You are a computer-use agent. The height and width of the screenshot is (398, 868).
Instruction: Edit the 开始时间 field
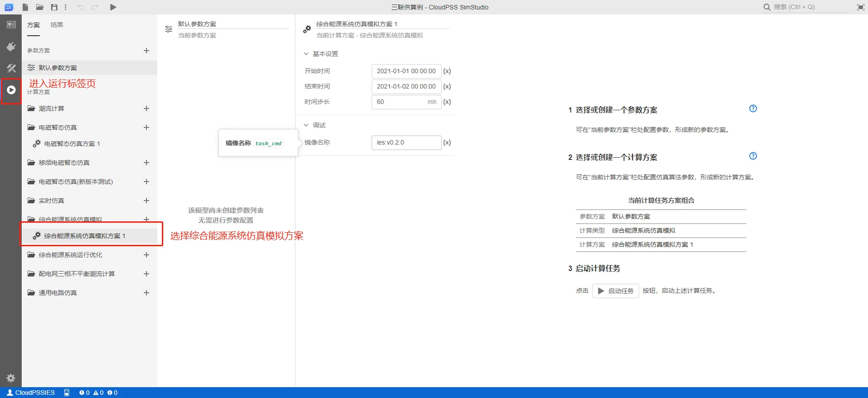[x=406, y=71]
